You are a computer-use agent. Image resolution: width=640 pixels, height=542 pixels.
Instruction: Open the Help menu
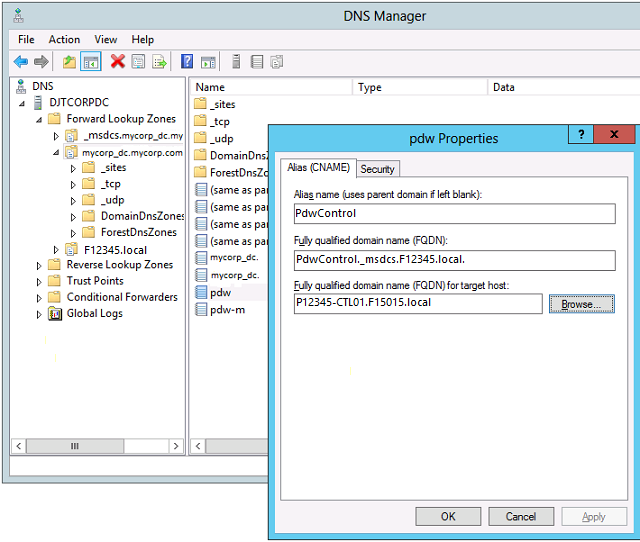[x=142, y=40]
